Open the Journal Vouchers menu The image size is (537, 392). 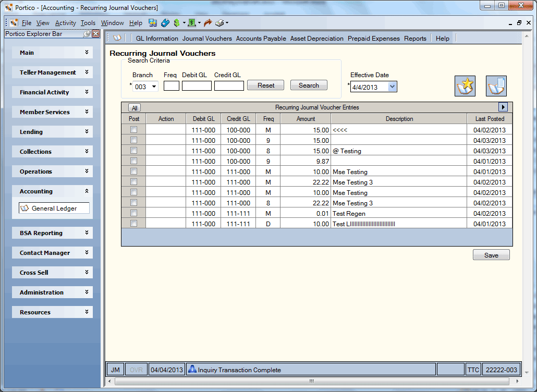[207, 39]
